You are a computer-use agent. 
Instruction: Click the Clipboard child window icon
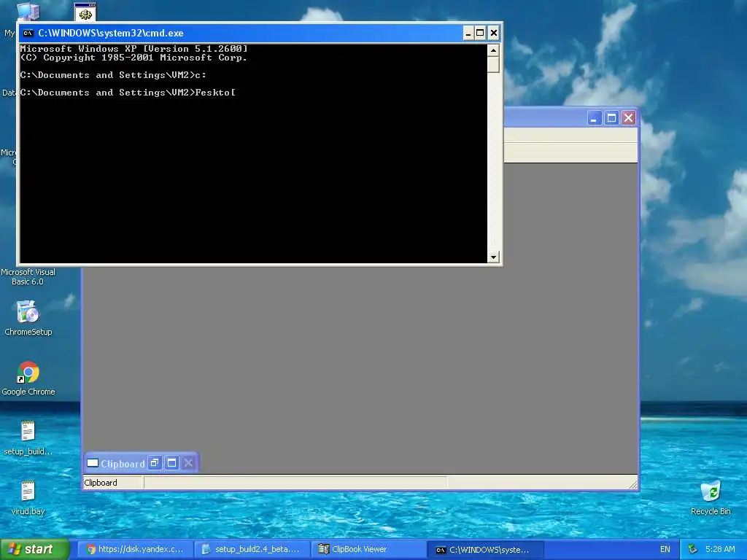[93, 463]
